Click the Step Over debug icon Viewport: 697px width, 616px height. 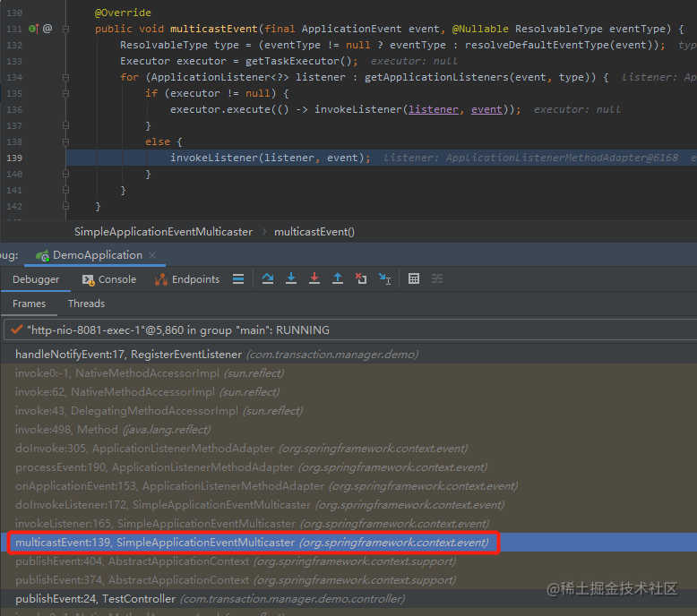click(268, 278)
